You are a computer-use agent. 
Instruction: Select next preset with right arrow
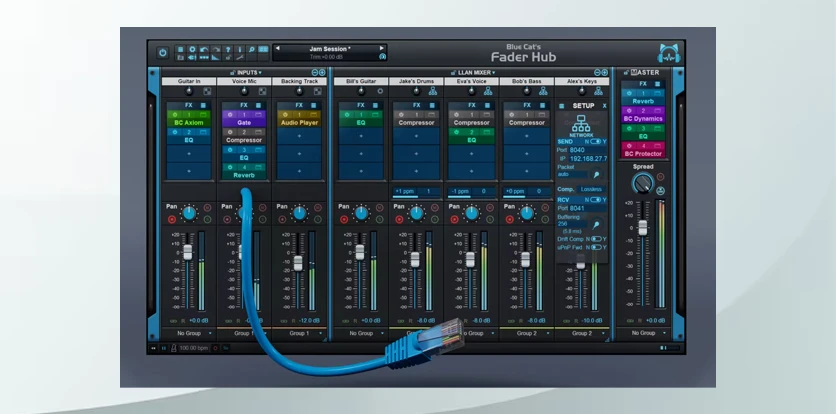click(x=382, y=48)
